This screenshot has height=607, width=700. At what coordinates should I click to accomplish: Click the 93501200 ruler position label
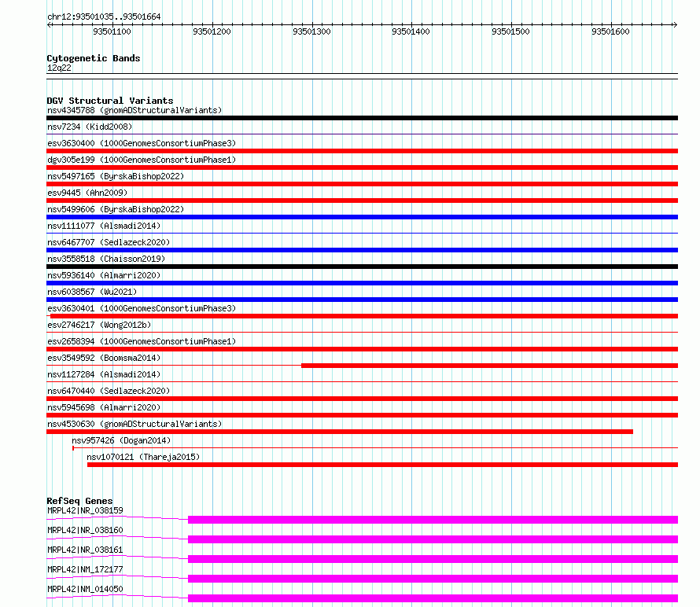point(212,31)
